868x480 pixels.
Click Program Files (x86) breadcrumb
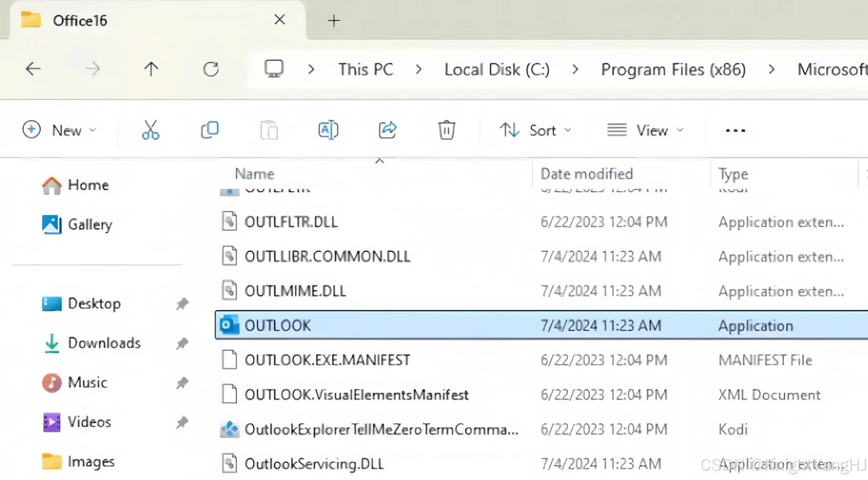[x=673, y=69]
